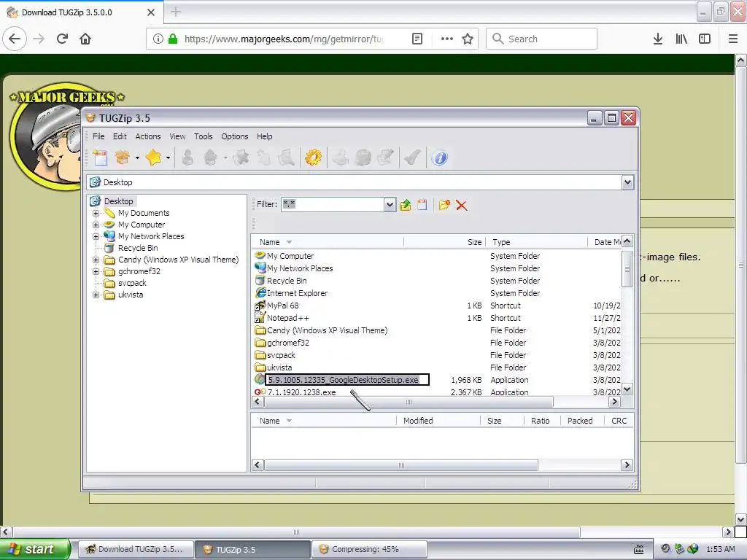Click the green padlock security icon

173,39
